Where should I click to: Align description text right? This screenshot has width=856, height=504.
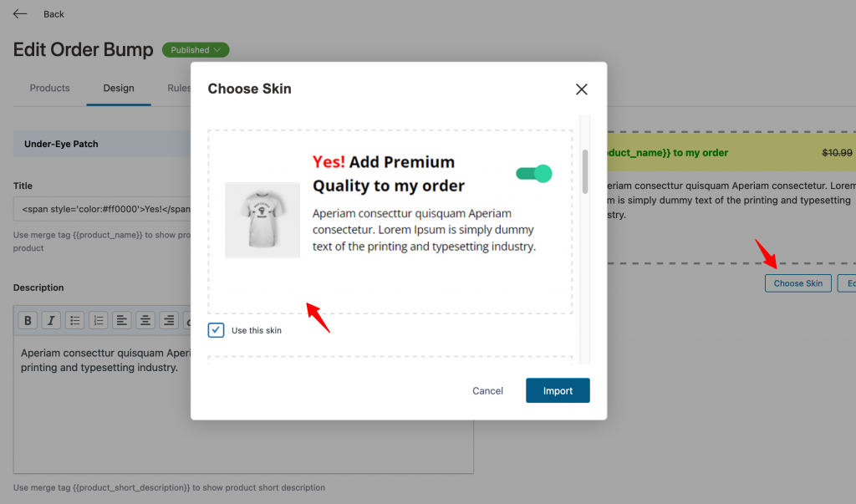[169, 320]
